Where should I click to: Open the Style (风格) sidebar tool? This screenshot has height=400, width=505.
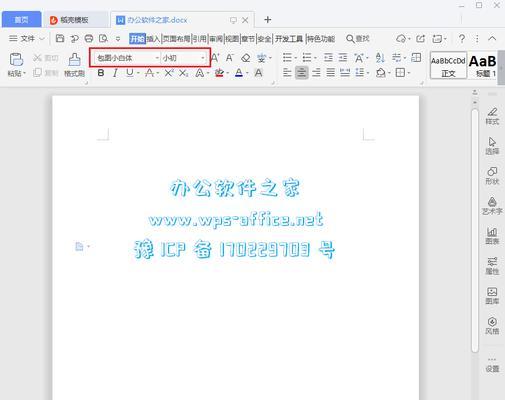pos(492,326)
